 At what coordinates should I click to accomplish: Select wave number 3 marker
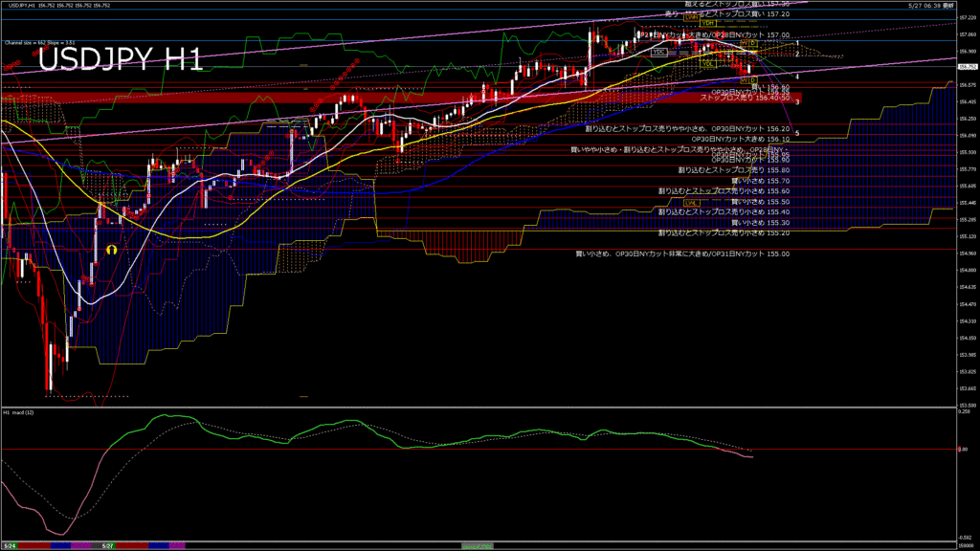pyautogui.click(x=797, y=101)
